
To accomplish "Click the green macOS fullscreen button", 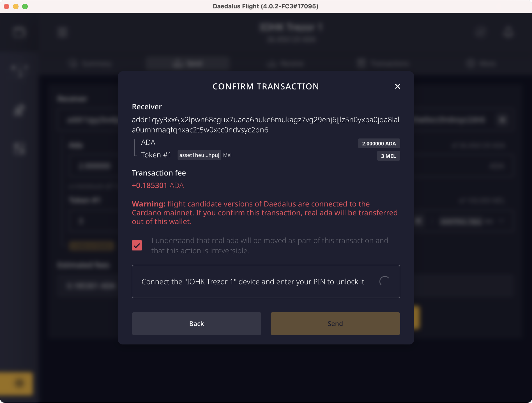I will click(x=25, y=6).
